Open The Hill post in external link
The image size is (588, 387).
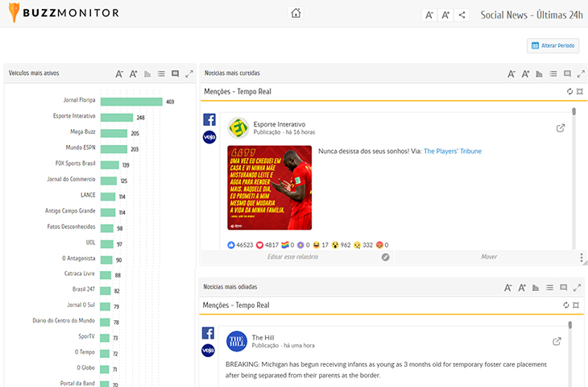click(x=557, y=341)
